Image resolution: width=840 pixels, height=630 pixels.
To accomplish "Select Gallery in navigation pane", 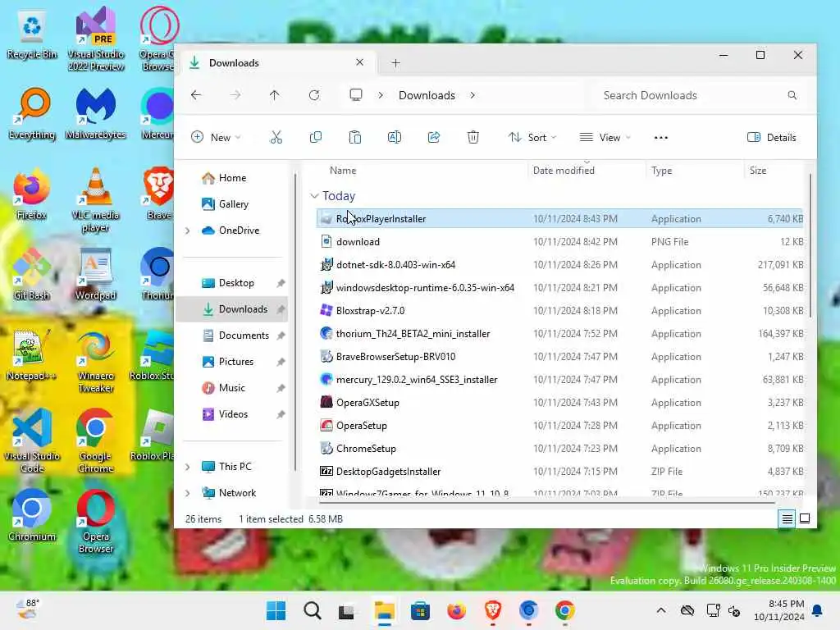I will click(234, 204).
